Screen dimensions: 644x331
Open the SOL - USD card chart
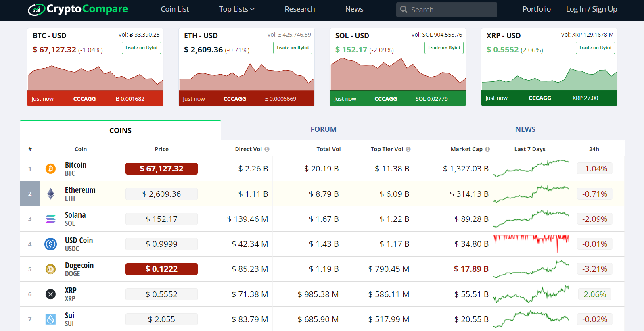398,74
